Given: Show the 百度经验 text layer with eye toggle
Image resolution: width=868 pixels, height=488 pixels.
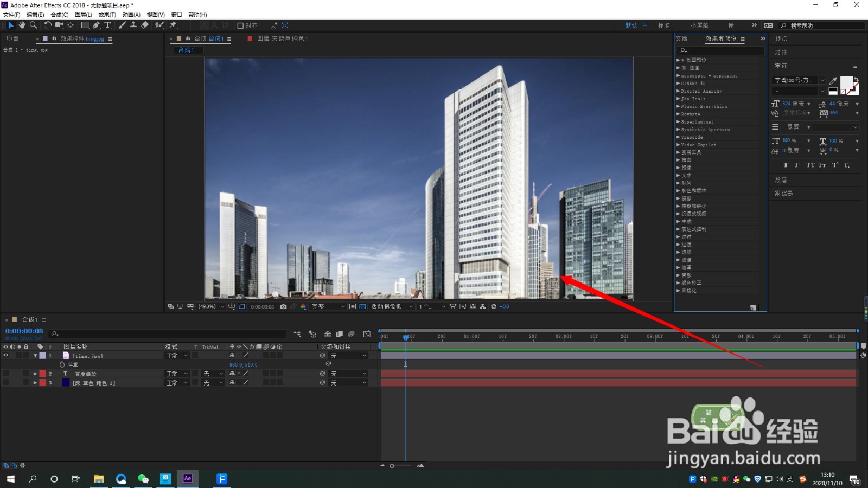Looking at the screenshot, I should click(x=6, y=374).
